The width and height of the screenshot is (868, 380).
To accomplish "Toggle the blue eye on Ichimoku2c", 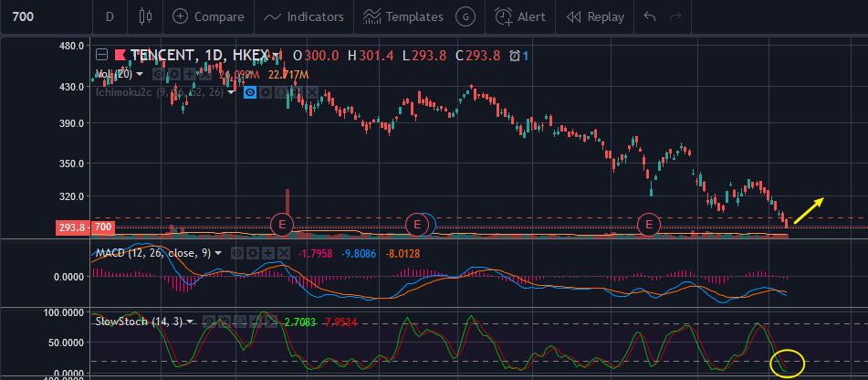I will click(x=250, y=92).
